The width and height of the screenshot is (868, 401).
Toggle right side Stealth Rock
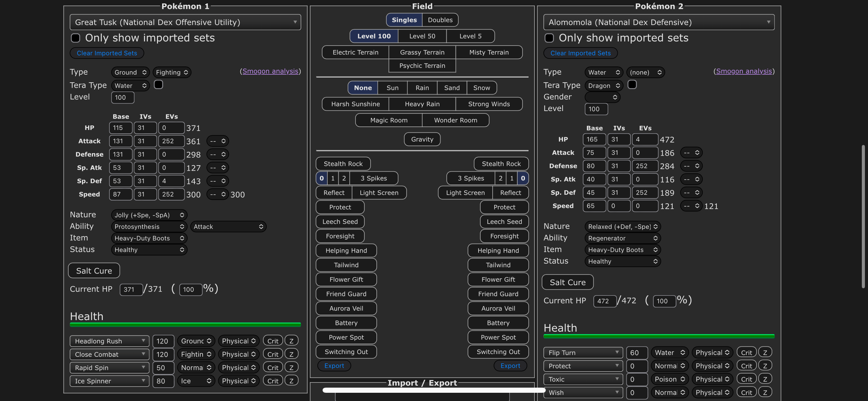point(501,164)
